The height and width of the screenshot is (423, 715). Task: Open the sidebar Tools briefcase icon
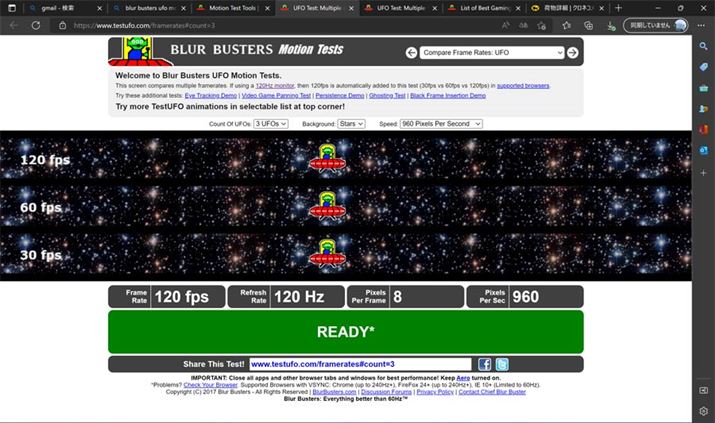704,88
